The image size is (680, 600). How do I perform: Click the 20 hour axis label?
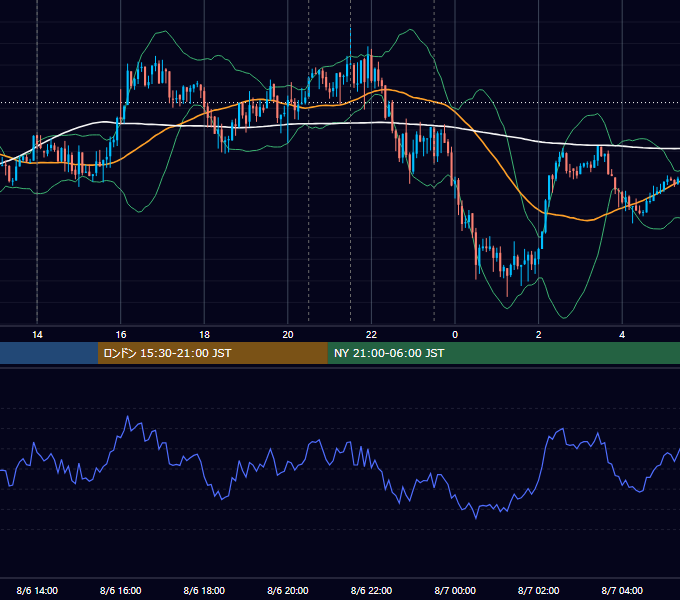(x=288, y=335)
